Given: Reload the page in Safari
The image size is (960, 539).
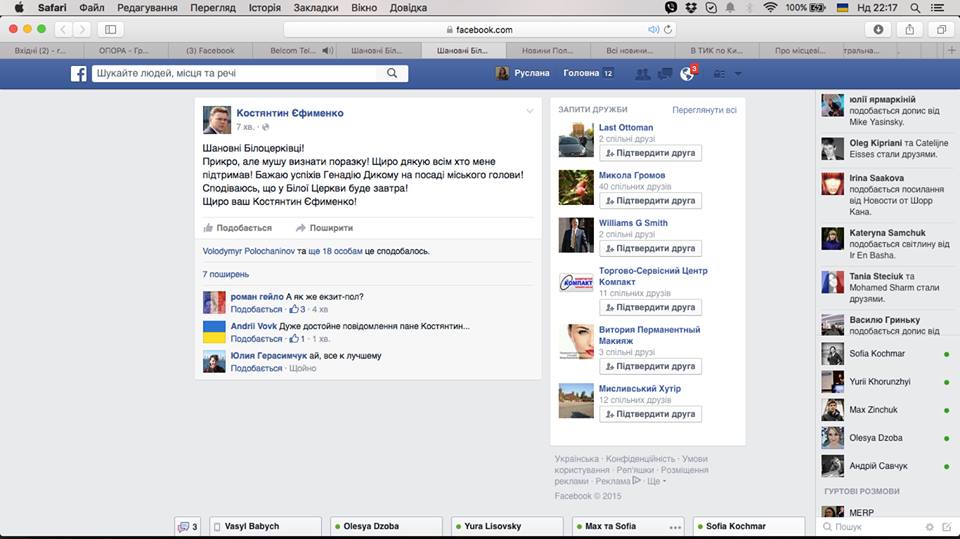Looking at the screenshot, I should point(668,29).
